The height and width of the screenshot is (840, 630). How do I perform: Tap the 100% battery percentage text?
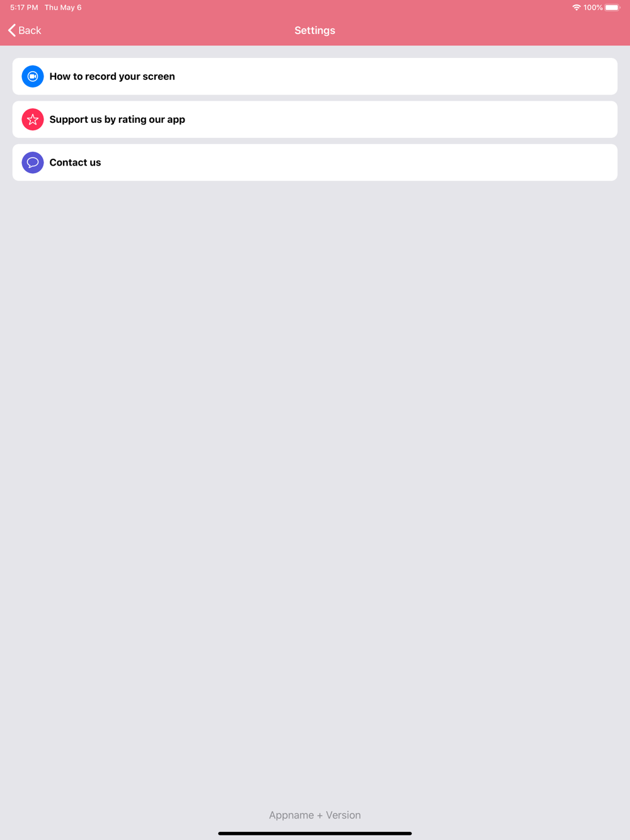click(593, 8)
